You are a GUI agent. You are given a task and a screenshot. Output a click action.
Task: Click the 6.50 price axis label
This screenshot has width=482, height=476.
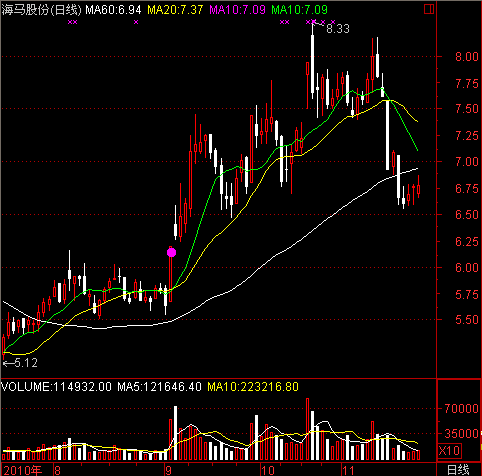click(467, 214)
